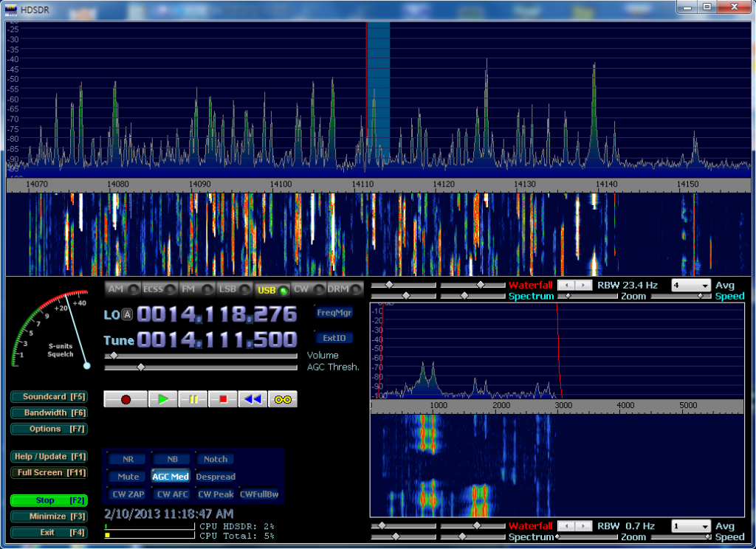Open the Frequency Manager with FreqMgr
This screenshot has width=756, height=549.
pyautogui.click(x=336, y=313)
